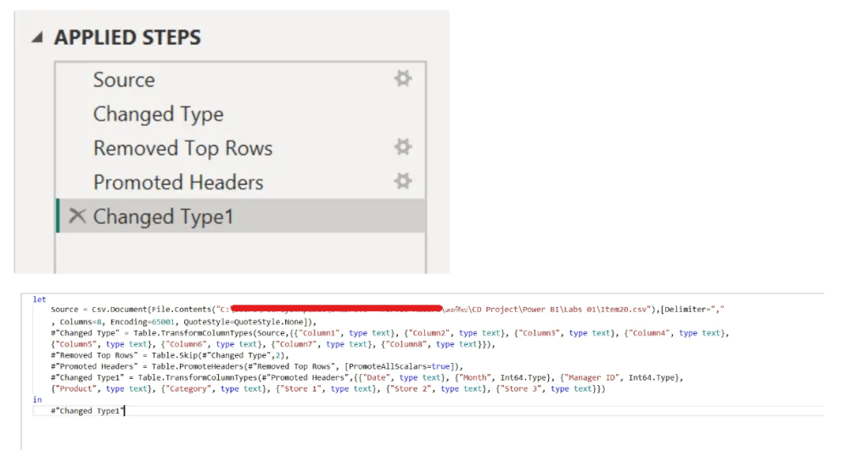Select the Changed Type step

[x=158, y=114]
